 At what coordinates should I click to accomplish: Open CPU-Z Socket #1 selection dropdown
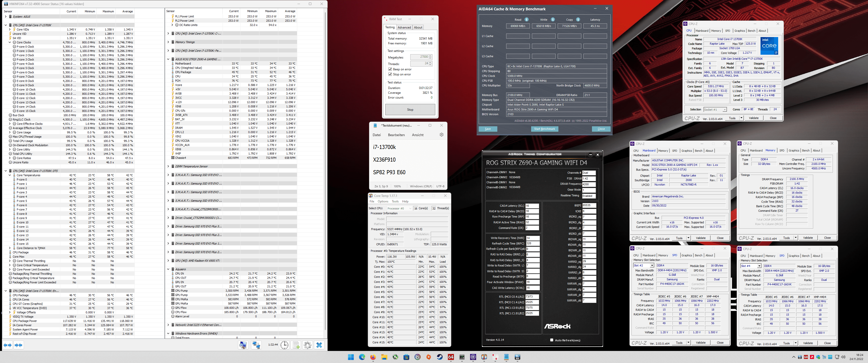[x=715, y=109]
